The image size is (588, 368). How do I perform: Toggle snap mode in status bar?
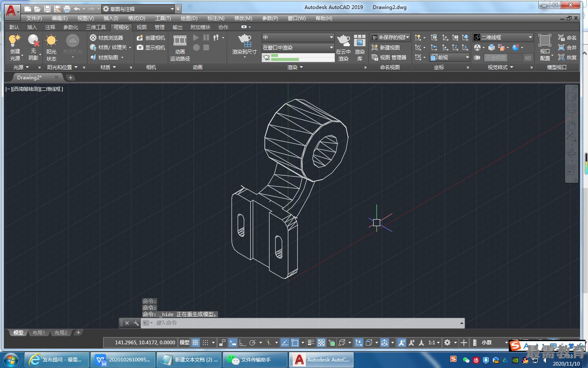205,343
